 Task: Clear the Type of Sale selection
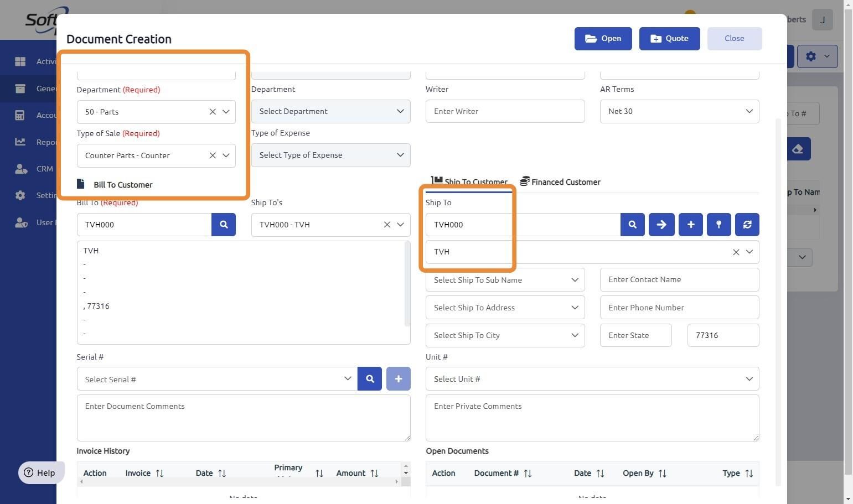coord(213,155)
